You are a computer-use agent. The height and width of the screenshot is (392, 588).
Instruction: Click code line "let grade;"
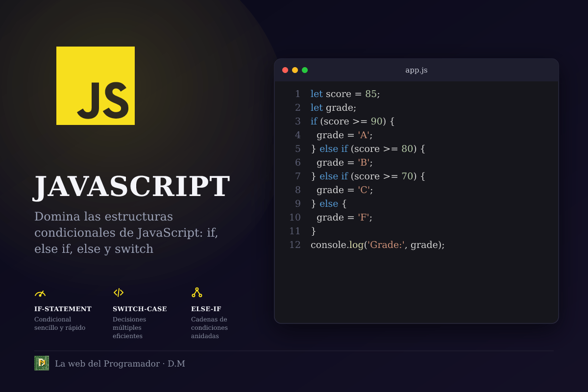coord(334,107)
